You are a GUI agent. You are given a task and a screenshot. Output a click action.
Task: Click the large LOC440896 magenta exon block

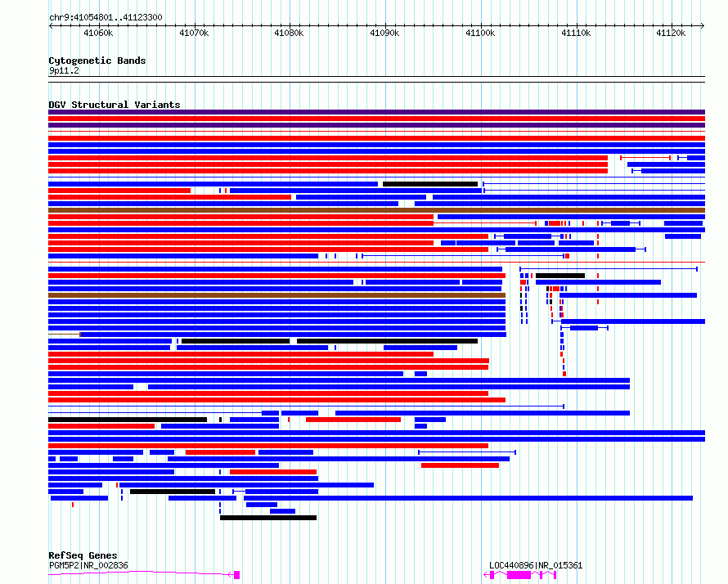[x=519, y=575]
